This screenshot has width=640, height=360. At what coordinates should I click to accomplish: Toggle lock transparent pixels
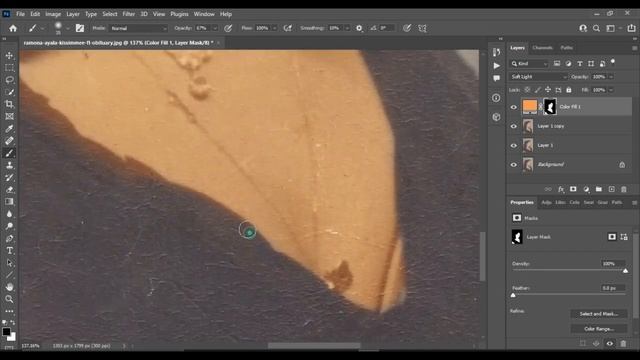coord(527,90)
